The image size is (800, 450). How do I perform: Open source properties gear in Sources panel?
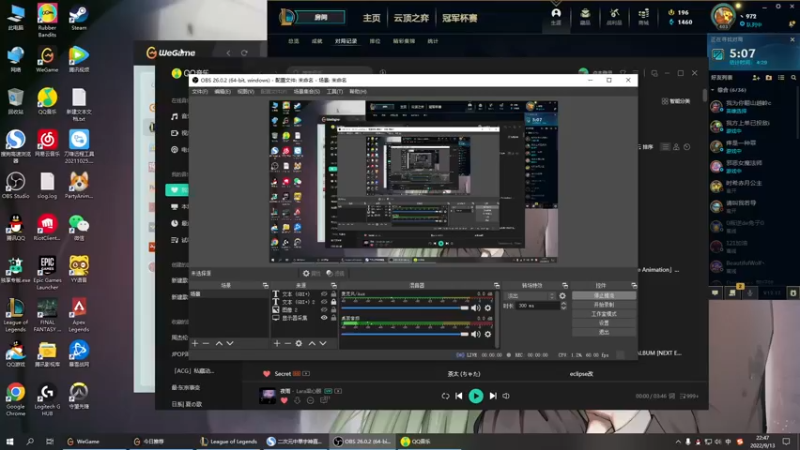pos(299,343)
